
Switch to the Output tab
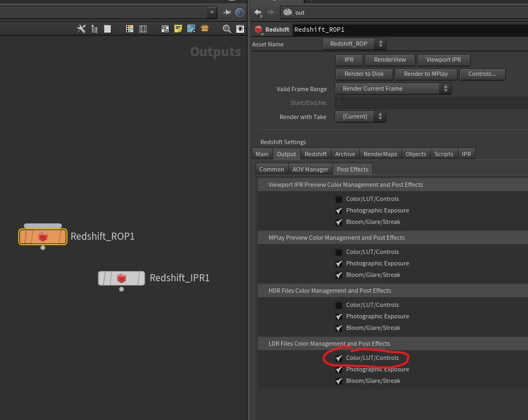(286, 154)
